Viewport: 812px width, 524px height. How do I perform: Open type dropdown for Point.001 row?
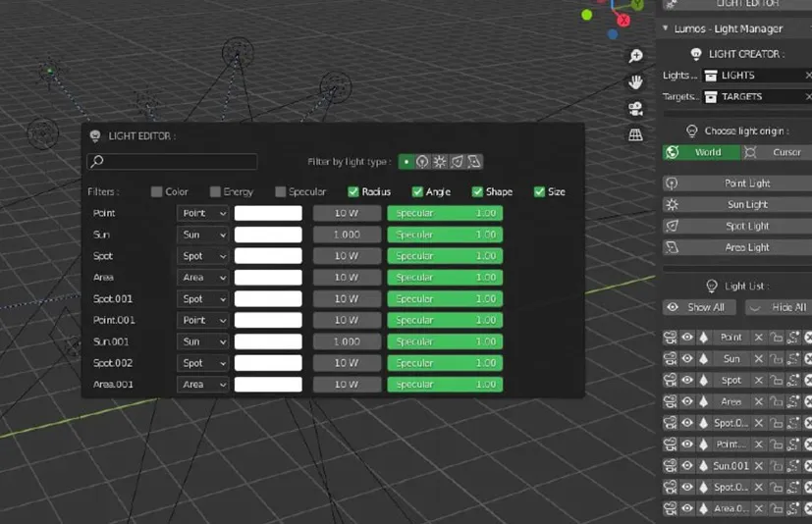[203, 321]
